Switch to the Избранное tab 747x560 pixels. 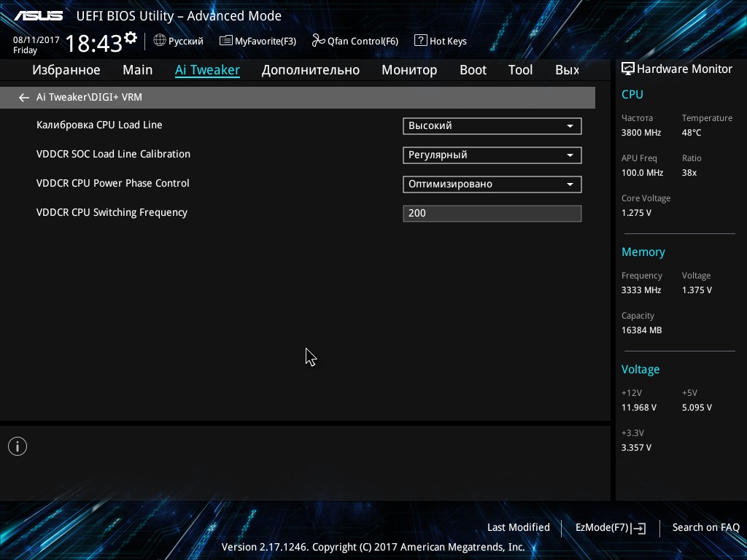click(66, 70)
